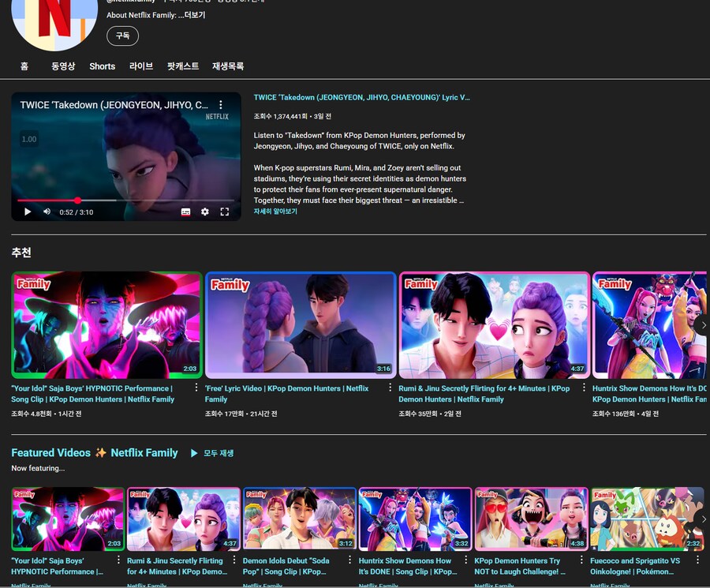Open Demon Idols 'Soda Pop' thumbnail

pyautogui.click(x=300, y=519)
